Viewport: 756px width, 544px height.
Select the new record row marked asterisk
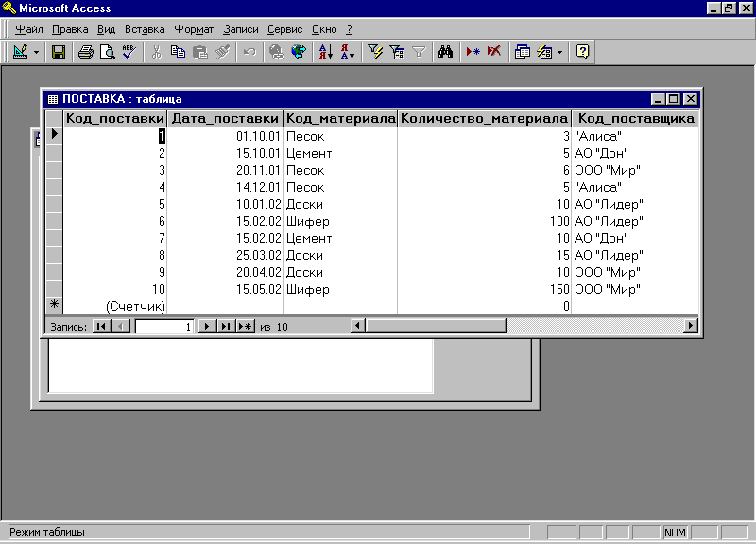coord(54,305)
